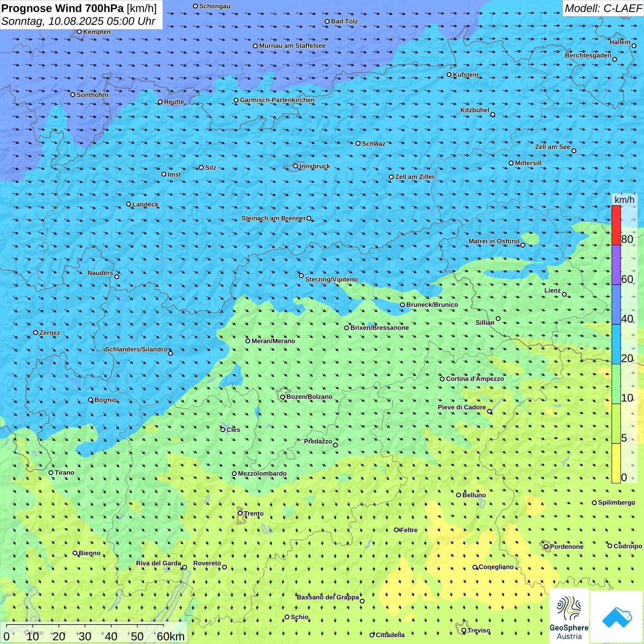Click the 'Berchtesgaden' label
The height and width of the screenshot is (644, 644).
coord(588,55)
